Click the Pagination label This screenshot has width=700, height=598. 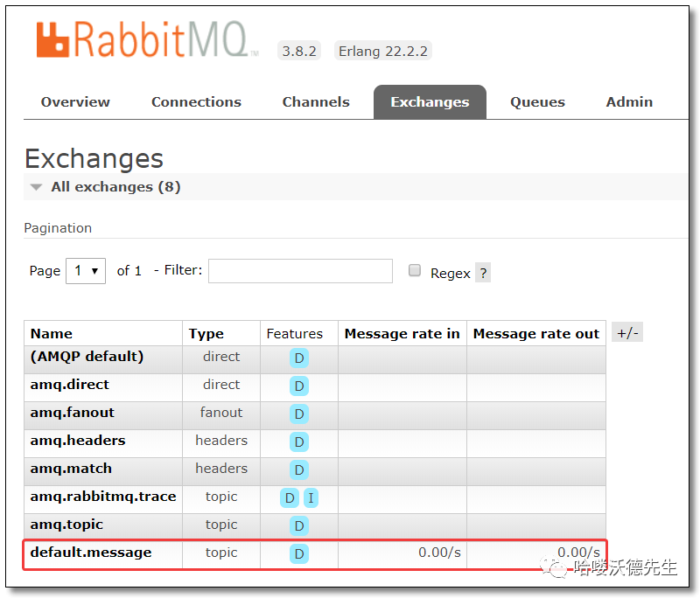click(58, 228)
